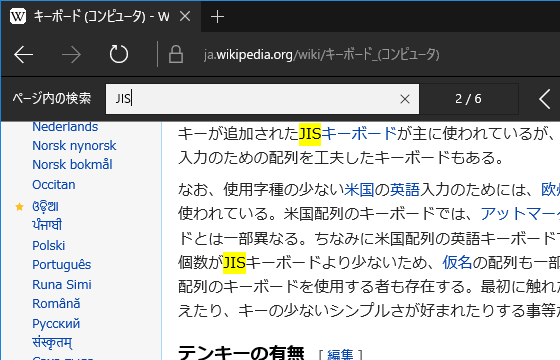Close the キーボード (コンピュータ) tab
Viewport: 560px width, 360px height.
coord(185,16)
